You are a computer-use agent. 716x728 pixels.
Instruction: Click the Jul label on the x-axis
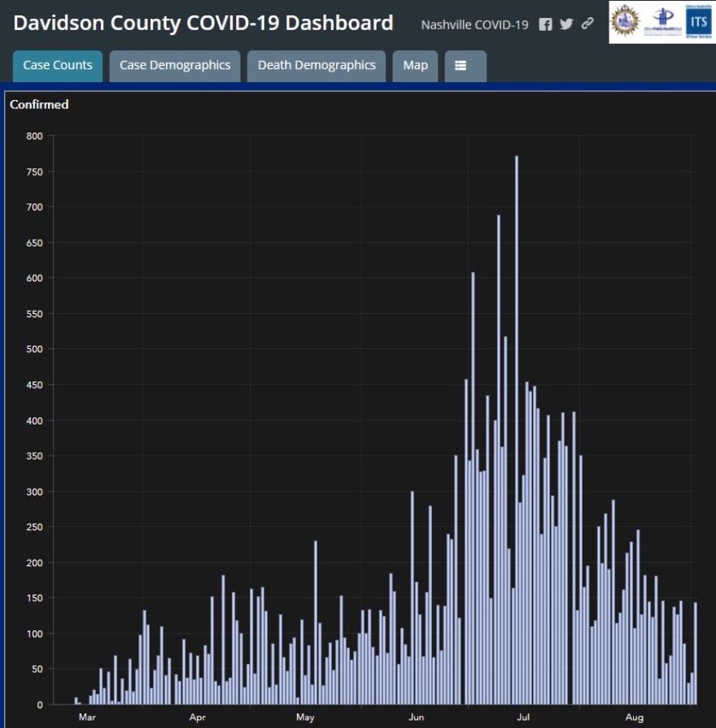523,717
